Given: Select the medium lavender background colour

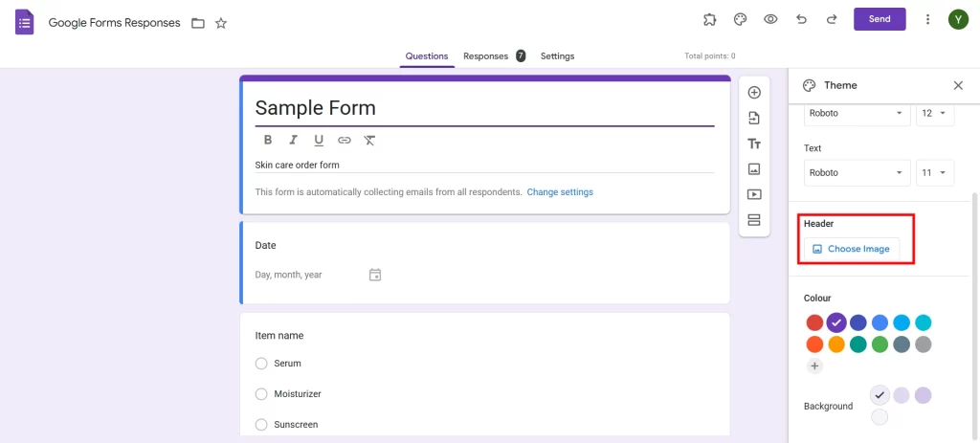Looking at the screenshot, I should coord(902,395).
